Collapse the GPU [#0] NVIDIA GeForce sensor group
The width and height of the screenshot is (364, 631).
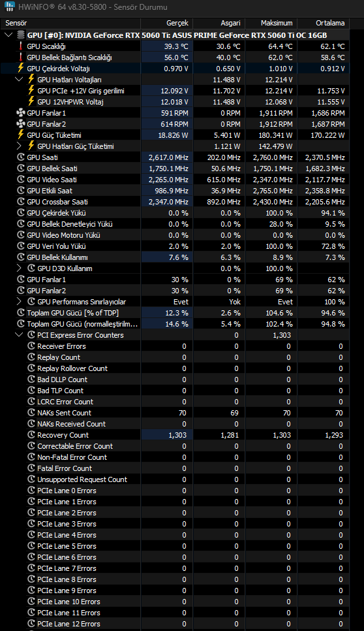pyautogui.click(x=8, y=35)
